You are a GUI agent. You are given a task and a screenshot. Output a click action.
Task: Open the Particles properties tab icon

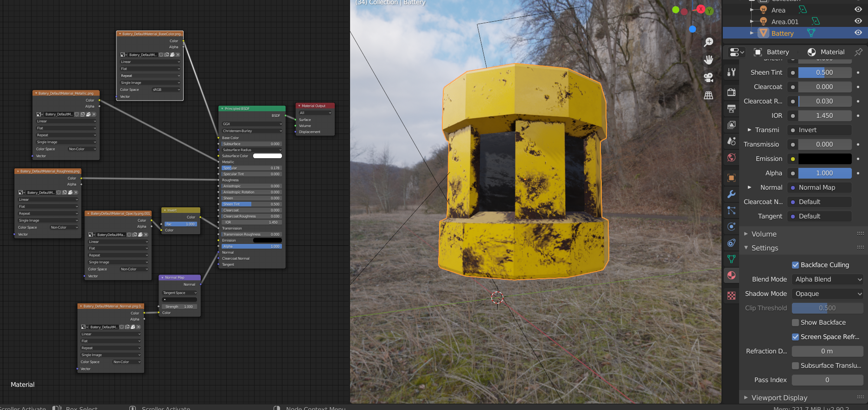click(x=731, y=210)
